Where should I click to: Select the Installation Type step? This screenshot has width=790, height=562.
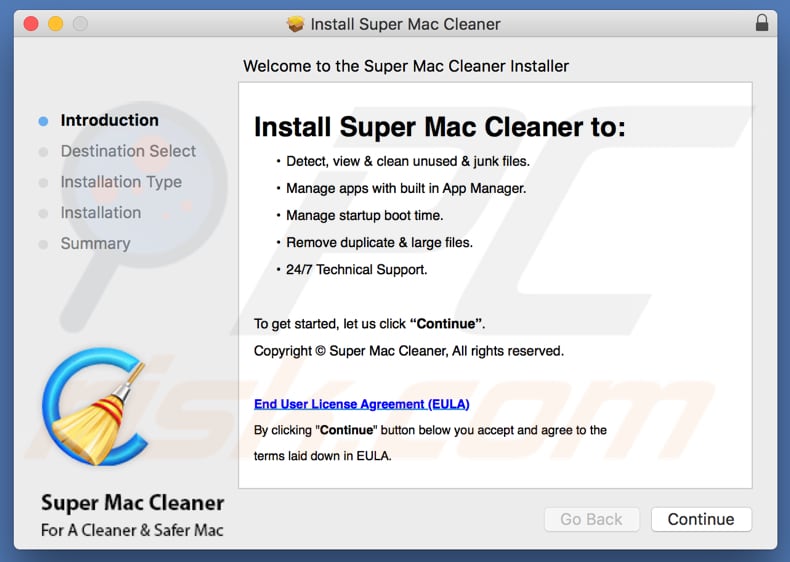tap(121, 182)
